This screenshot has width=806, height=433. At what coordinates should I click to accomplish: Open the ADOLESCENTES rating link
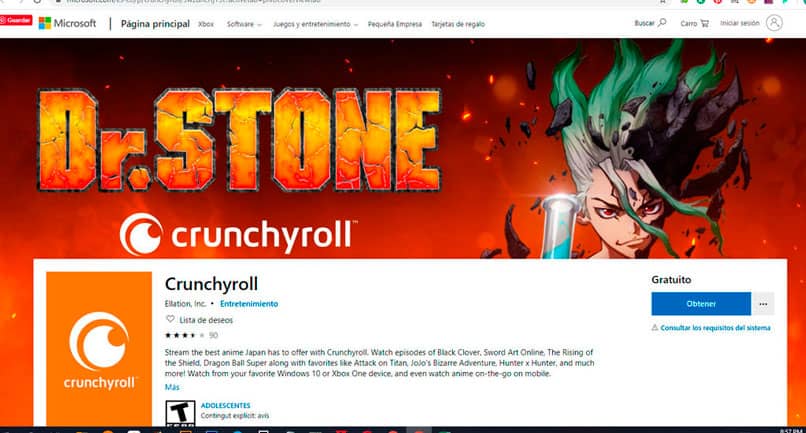[226, 406]
